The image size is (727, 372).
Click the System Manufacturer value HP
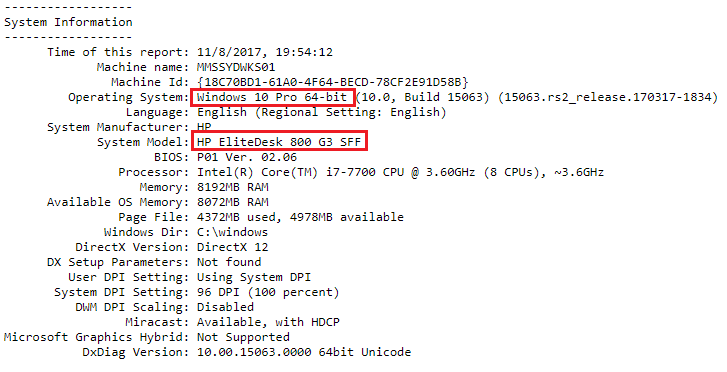(x=204, y=127)
